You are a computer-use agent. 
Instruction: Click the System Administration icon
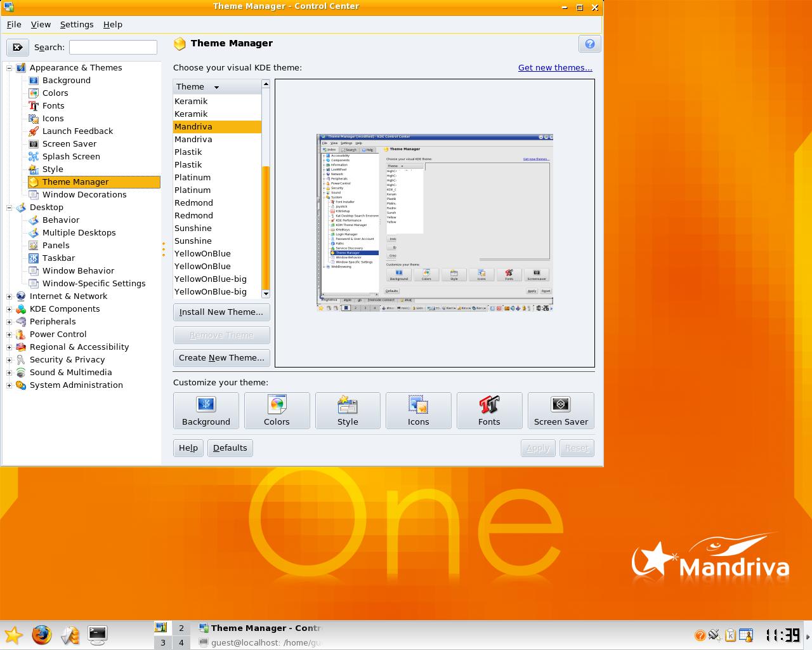[x=21, y=385]
